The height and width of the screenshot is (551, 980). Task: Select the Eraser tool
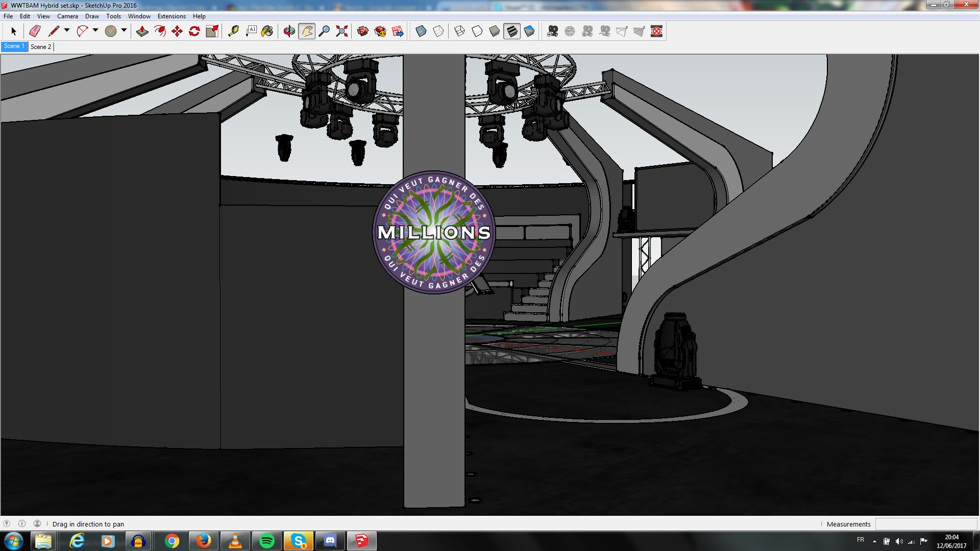pyautogui.click(x=35, y=32)
